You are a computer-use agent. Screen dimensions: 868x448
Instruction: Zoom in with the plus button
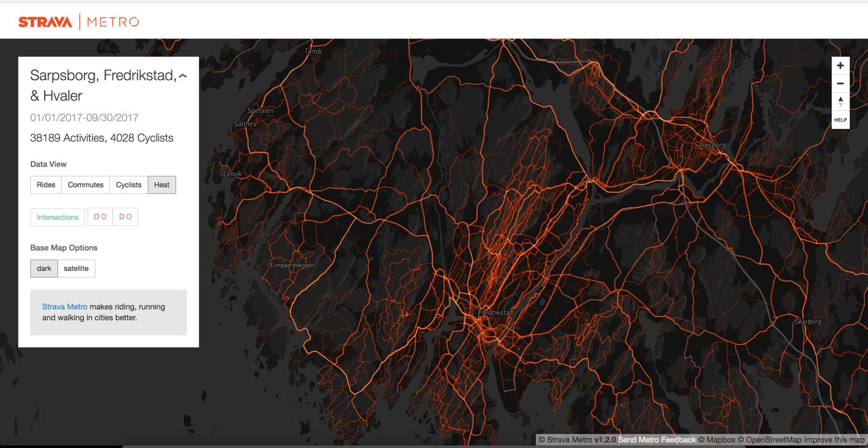click(840, 66)
